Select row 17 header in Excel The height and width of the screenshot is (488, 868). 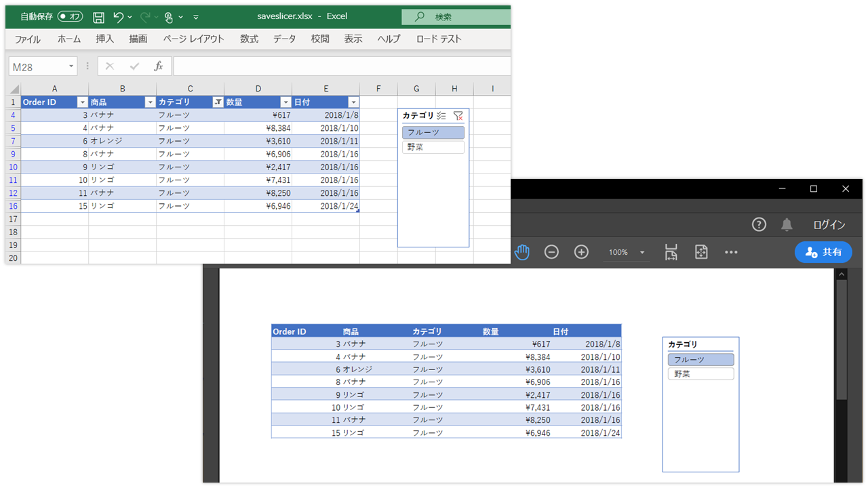14,219
